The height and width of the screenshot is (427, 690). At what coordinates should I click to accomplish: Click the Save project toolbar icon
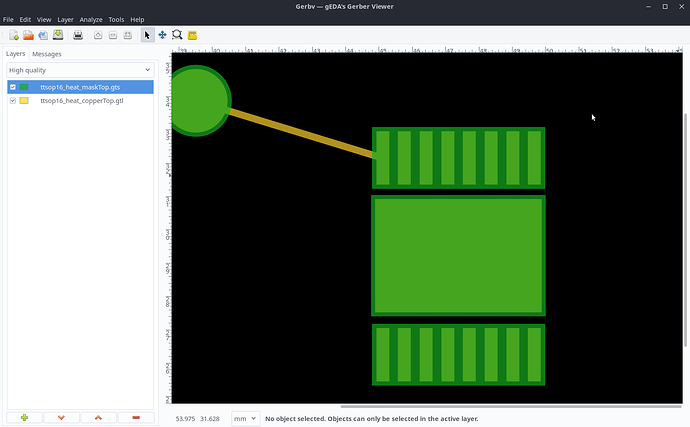pos(58,35)
